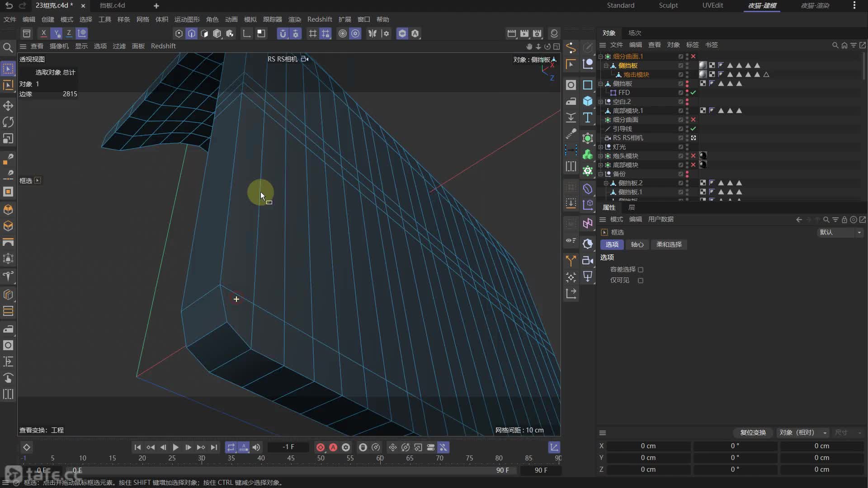Click back arrow in attributes panel

point(799,220)
